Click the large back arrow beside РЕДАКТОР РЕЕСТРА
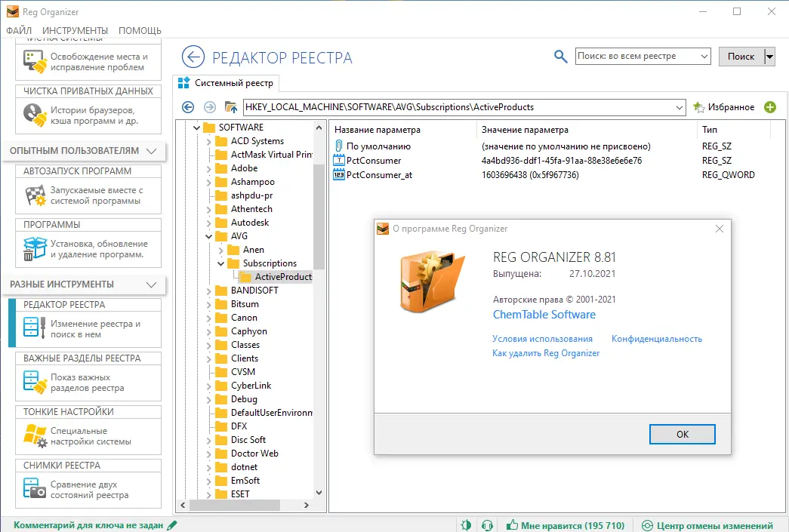This screenshot has height=532, width=789. pyautogui.click(x=193, y=57)
